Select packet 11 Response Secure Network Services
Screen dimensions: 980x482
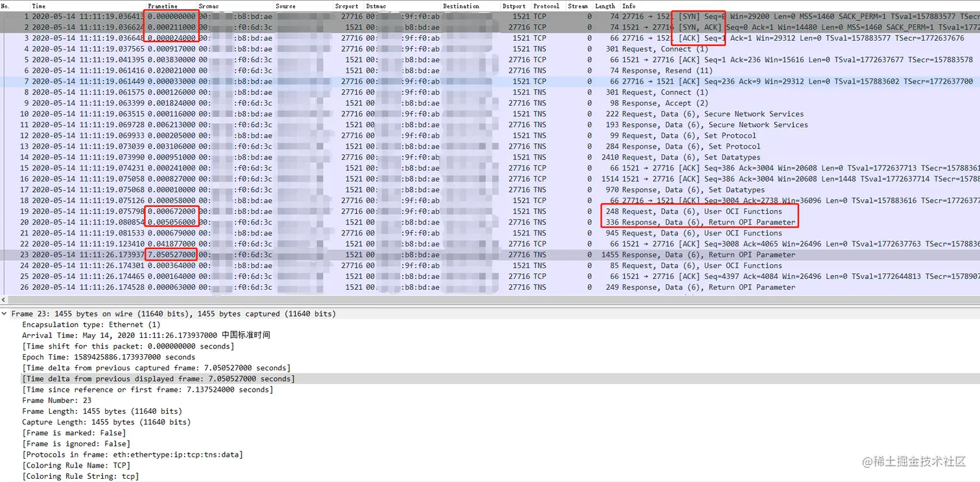click(490, 125)
